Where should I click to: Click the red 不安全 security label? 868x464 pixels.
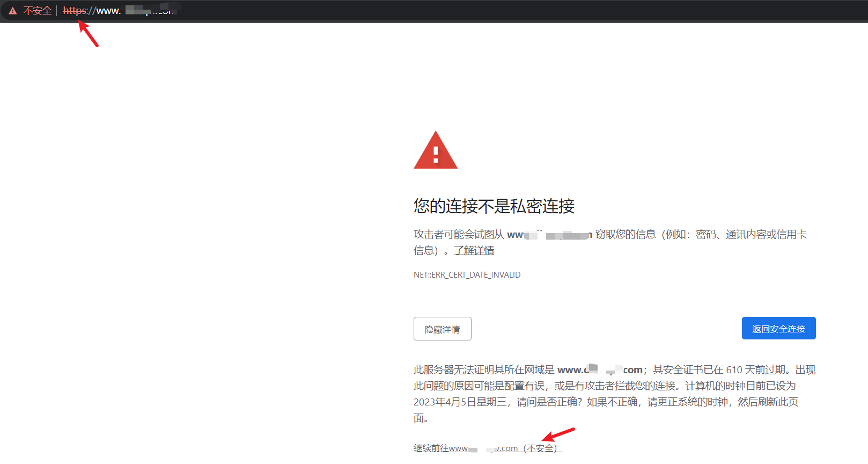tap(37, 11)
